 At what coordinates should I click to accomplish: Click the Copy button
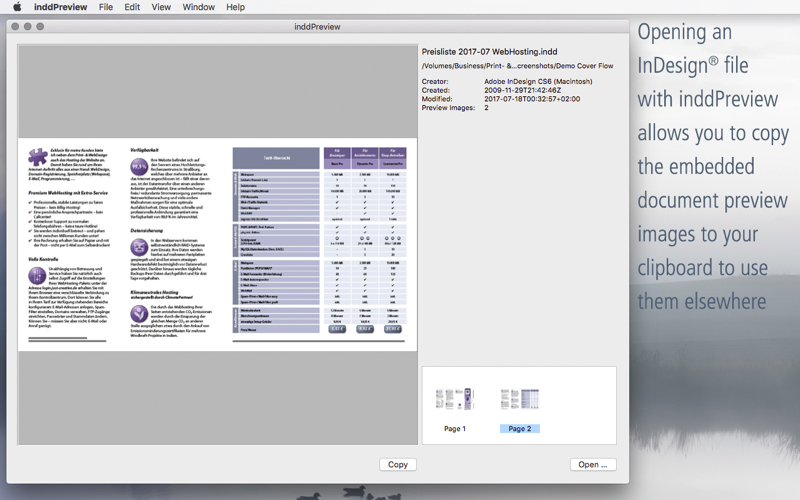click(397, 464)
